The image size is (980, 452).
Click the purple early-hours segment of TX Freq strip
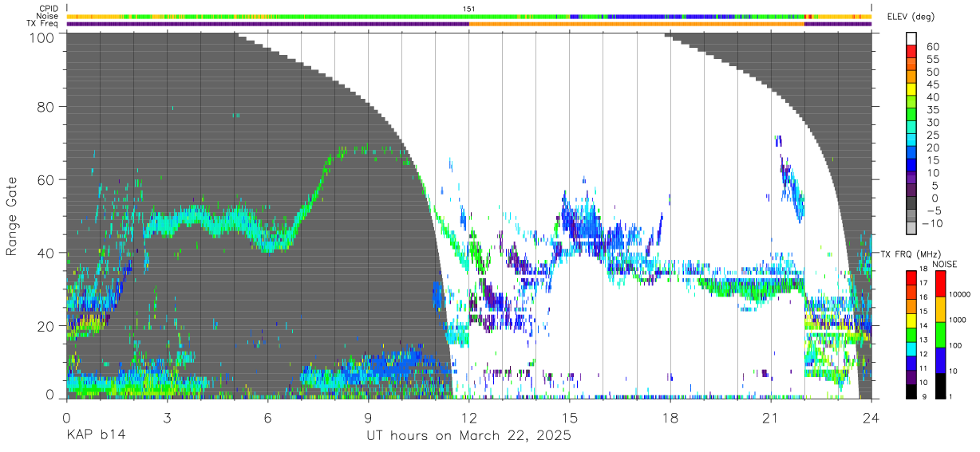click(267, 23)
